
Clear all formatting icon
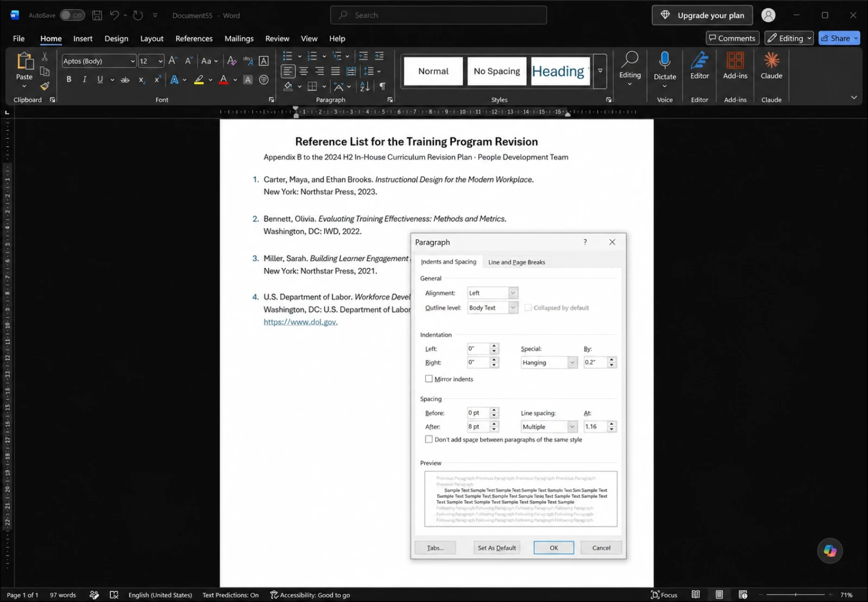tap(232, 61)
